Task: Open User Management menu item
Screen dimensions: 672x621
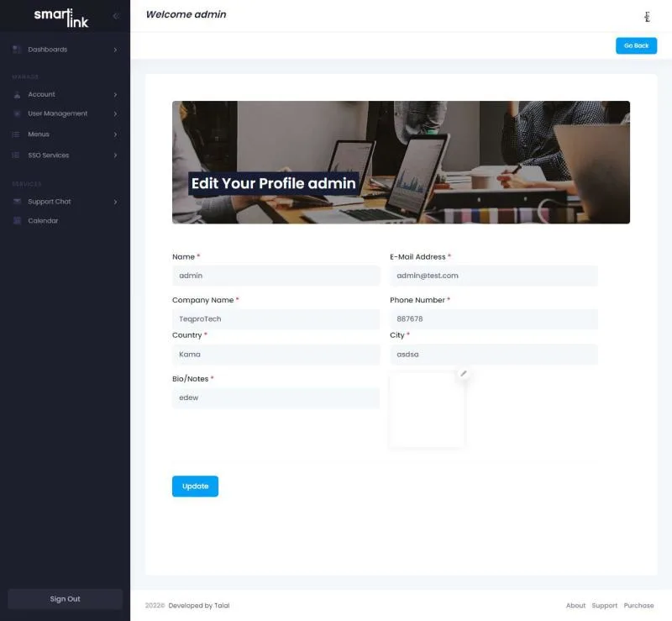Action: pos(65,113)
